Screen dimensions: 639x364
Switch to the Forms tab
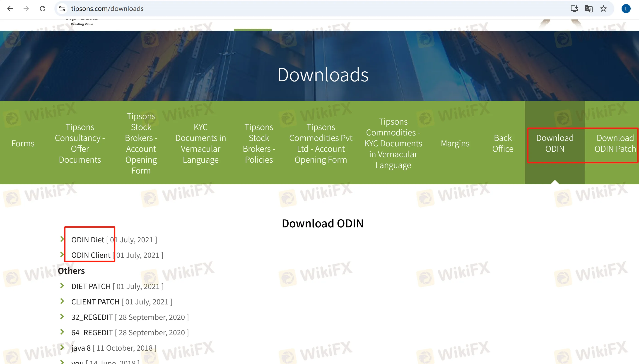[23, 143]
